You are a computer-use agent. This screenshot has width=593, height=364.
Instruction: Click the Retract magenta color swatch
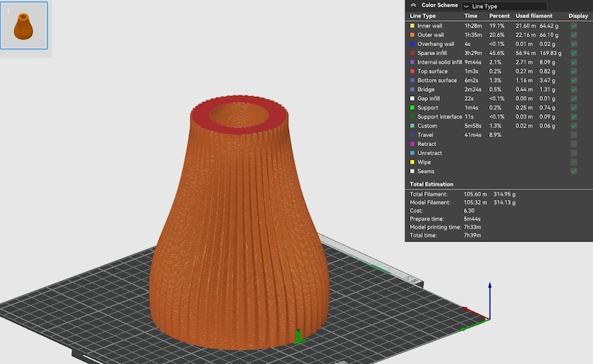[412, 144]
